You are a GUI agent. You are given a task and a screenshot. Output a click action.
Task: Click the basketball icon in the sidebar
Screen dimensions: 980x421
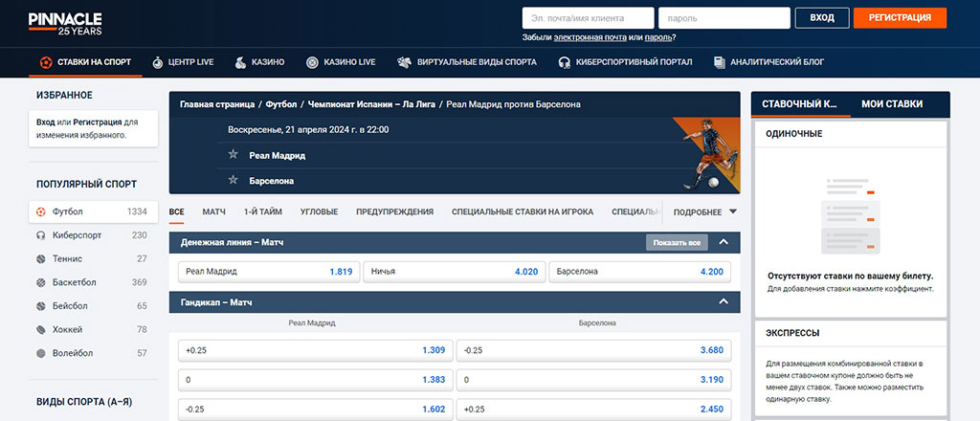point(41,282)
